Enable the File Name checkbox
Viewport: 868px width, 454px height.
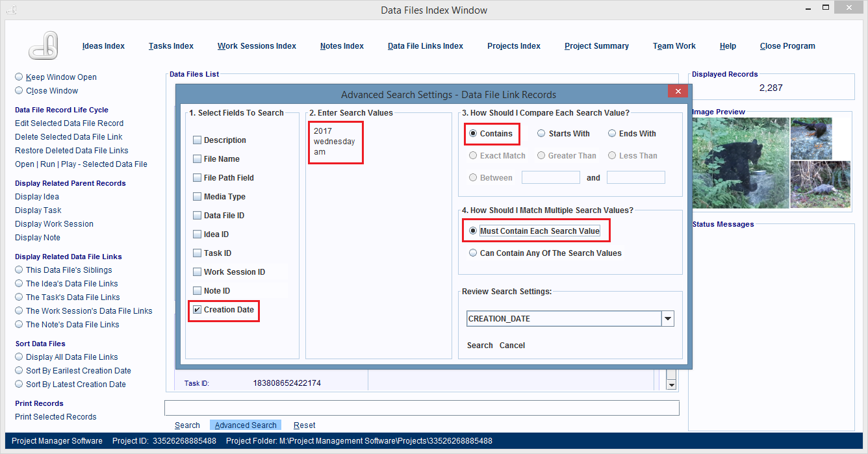point(197,159)
